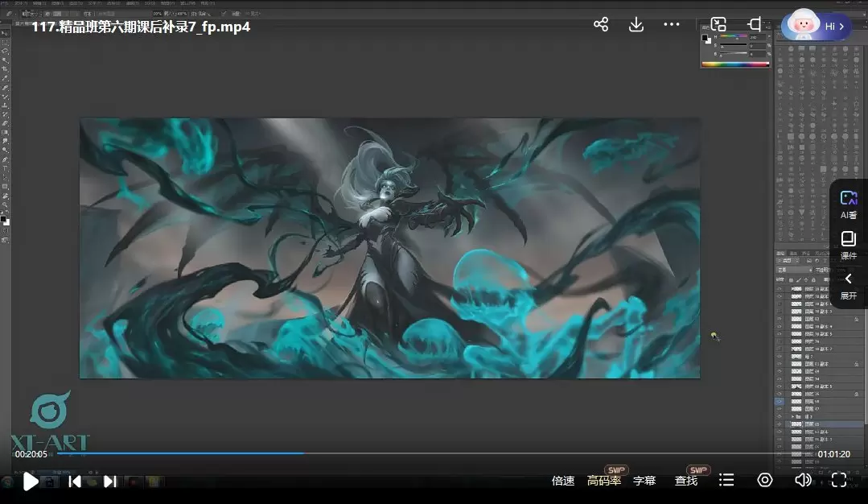Click the artwork canvas of the dark sorceress
The height and width of the screenshot is (504, 868).
click(389, 248)
